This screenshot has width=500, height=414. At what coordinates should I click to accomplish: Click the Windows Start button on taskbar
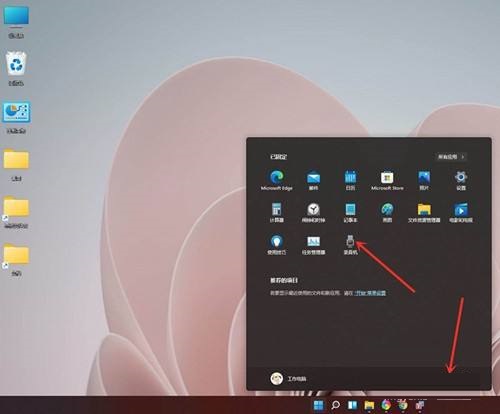click(x=318, y=405)
